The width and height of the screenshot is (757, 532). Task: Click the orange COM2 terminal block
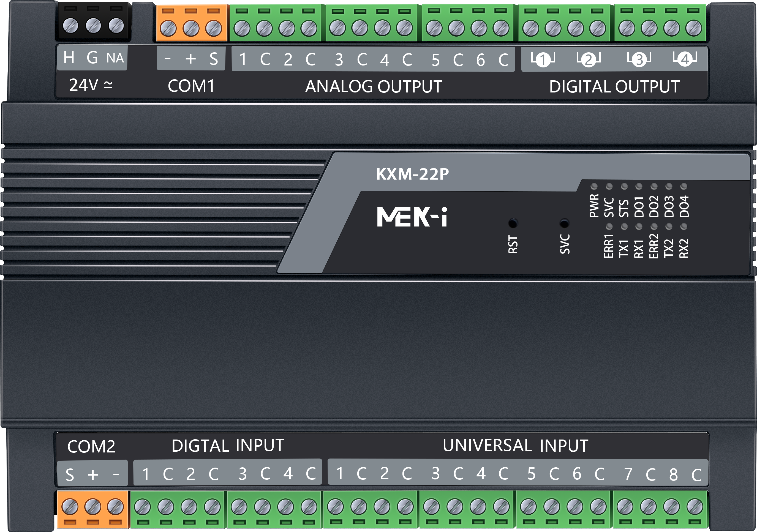tap(93, 510)
